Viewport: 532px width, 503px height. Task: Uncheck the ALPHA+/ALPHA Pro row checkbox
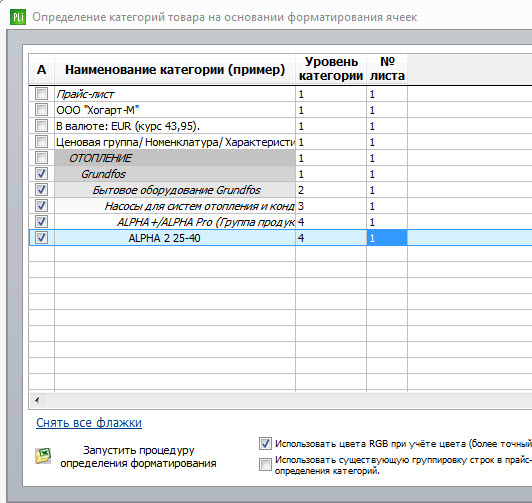pyautogui.click(x=41, y=221)
